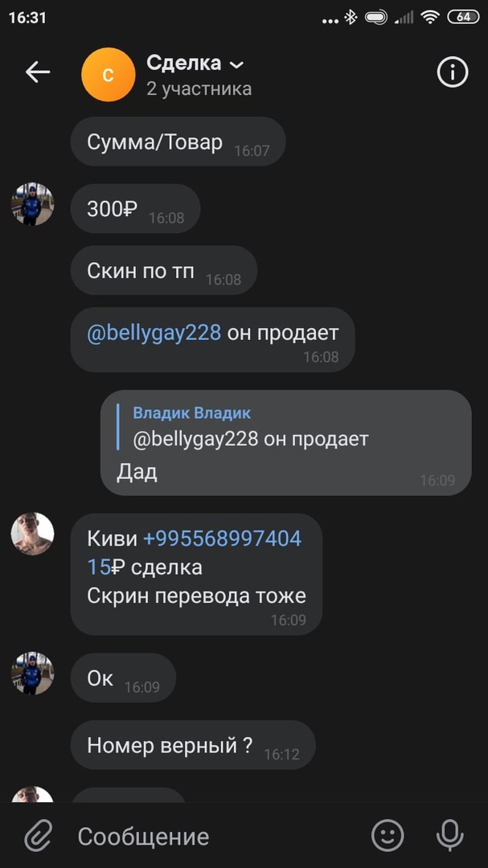The width and height of the screenshot is (488, 868).
Task: Tap the back arrow icon
Action: pos(38,72)
